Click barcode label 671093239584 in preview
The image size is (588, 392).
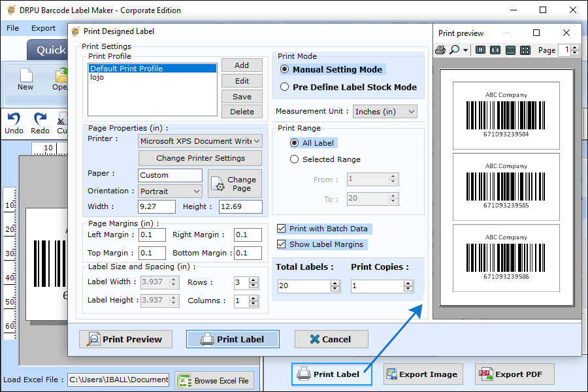506,116
